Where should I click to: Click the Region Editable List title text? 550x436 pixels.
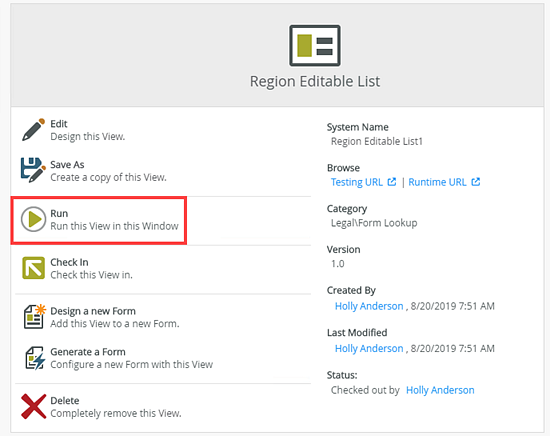point(315,81)
